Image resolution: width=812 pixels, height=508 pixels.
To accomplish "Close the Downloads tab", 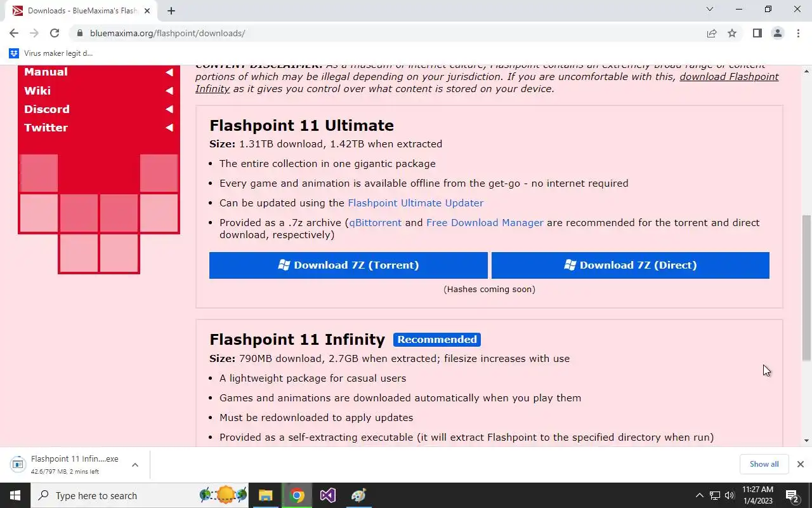I will (147, 11).
